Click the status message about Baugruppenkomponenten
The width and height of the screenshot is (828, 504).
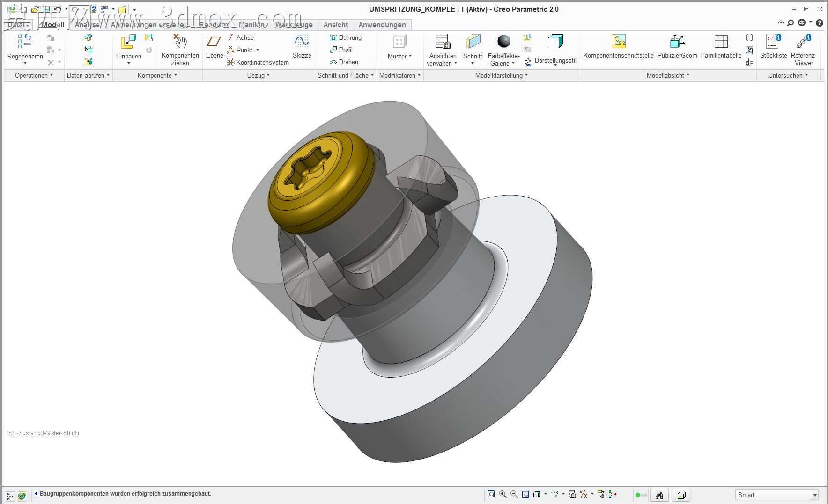click(126, 494)
